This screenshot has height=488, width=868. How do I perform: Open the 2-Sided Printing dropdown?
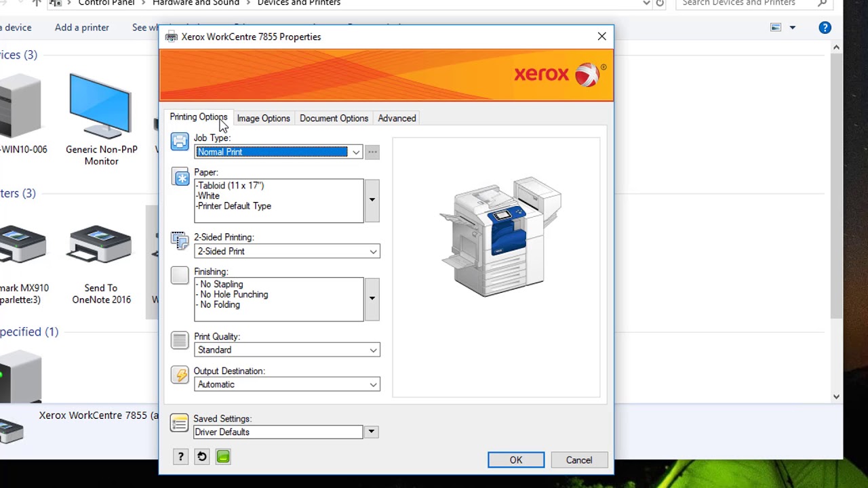[373, 251]
